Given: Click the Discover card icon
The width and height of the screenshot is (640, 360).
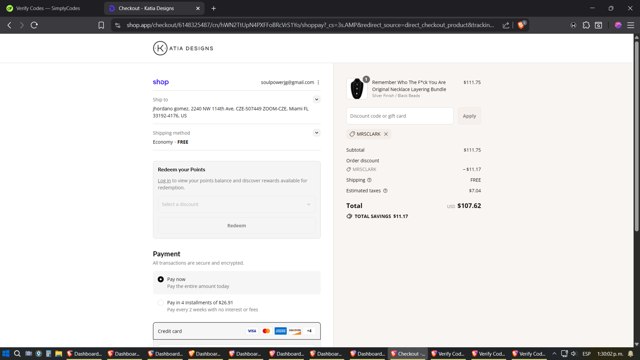Looking at the screenshot, I should [x=295, y=331].
